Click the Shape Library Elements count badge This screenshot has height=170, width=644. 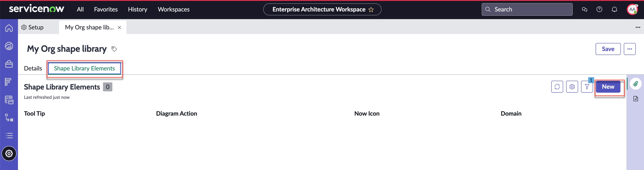(x=108, y=87)
